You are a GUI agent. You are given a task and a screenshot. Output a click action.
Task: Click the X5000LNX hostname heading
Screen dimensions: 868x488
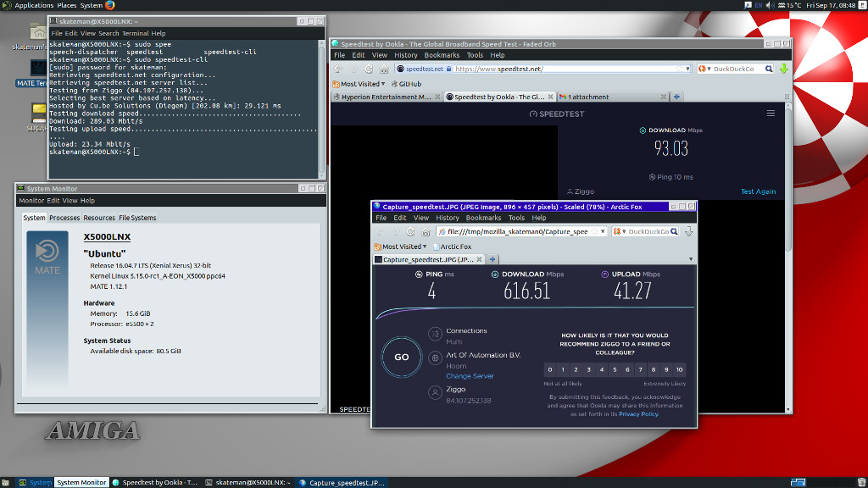click(x=107, y=237)
